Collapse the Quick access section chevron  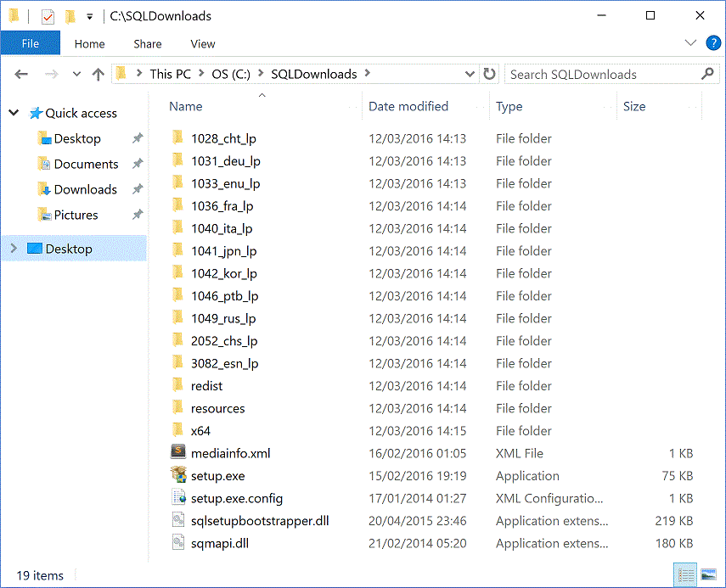pos(13,112)
